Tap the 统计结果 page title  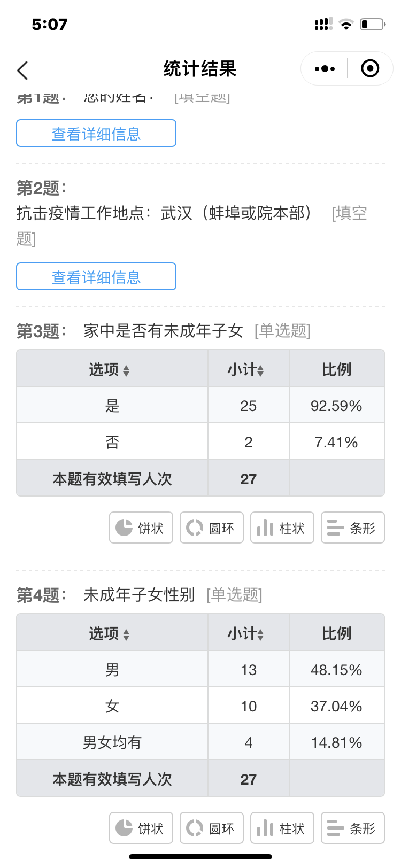200,69
